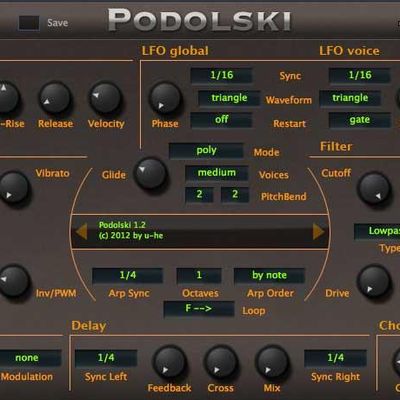Open the Mode poly selector

coord(206,151)
